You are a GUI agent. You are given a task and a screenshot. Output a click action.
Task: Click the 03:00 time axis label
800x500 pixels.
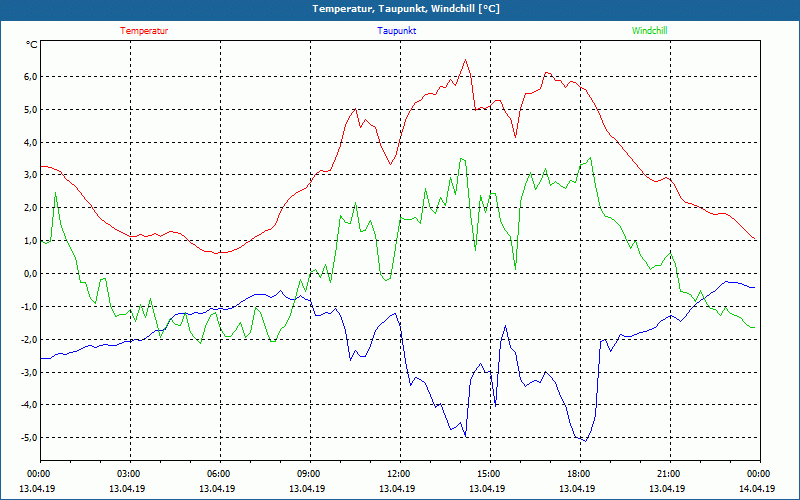(128, 474)
